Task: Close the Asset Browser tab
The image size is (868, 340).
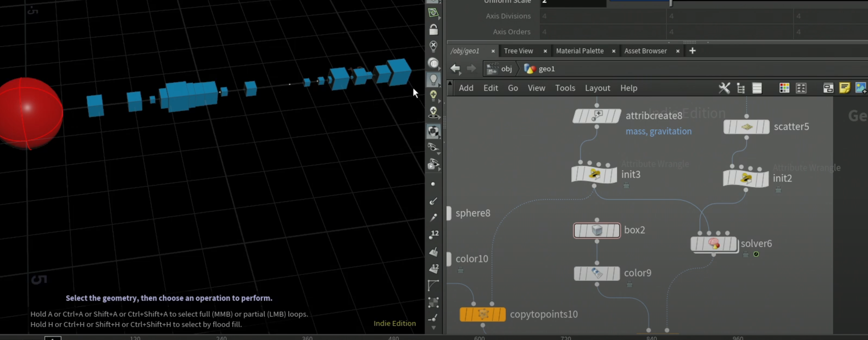Action: point(678,51)
